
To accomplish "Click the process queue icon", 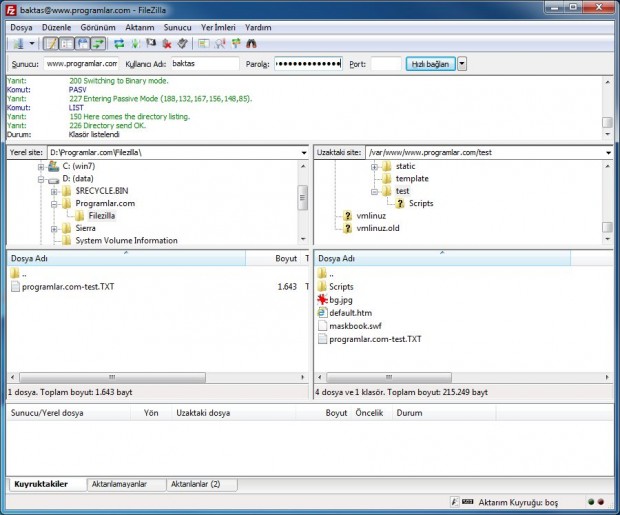I will [135, 44].
